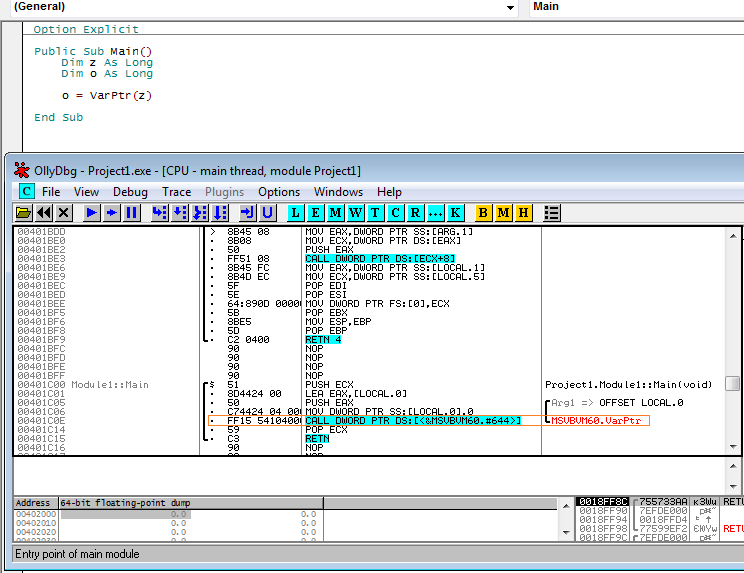Select the CALL MSVBVM60.#644 instruction line

coord(412,421)
